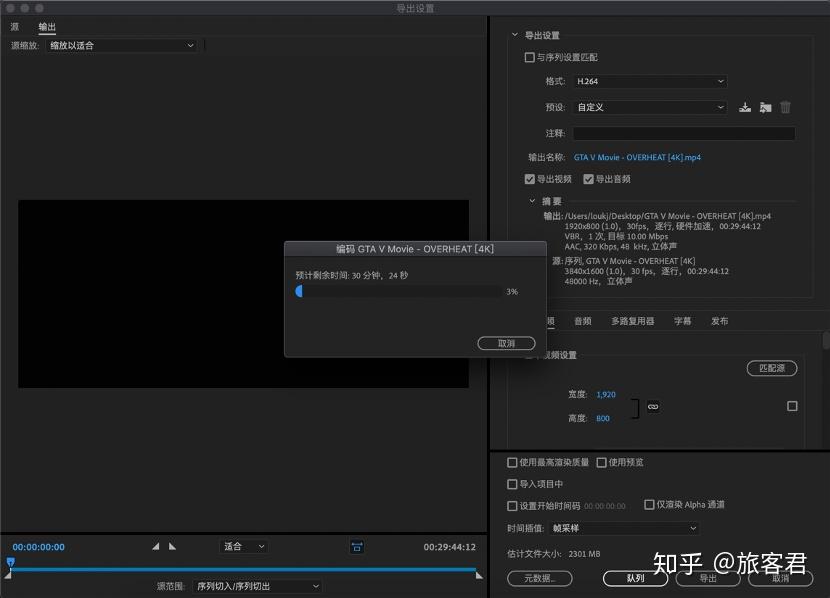Uncheck the Export Video checkbox
Screen dimensions: 830x598
(x=529, y=179)
